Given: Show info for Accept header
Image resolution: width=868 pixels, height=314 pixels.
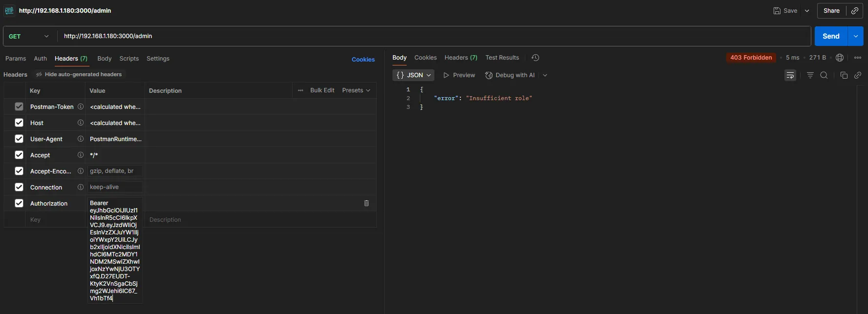Looking at the screenshot, I should (x=81, y=155).
